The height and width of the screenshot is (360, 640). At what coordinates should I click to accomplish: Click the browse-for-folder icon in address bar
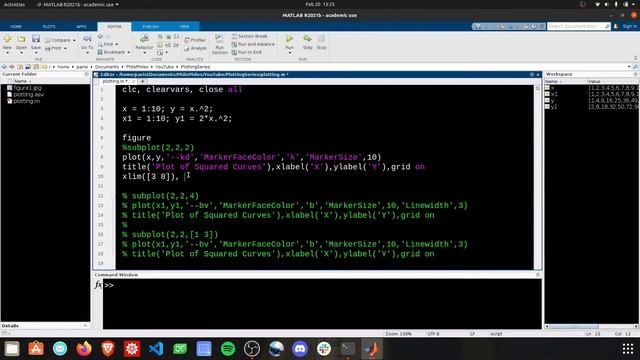[36, 67]
